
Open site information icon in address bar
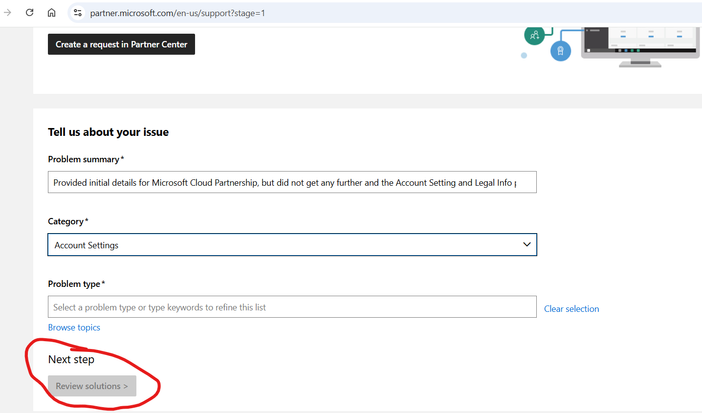78,13
